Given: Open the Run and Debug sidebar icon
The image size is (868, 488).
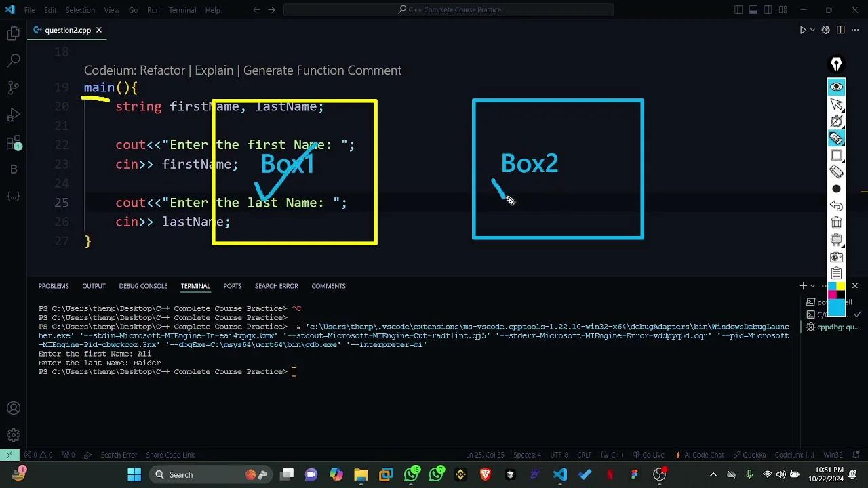Looking at the screenshot, I should click(x=14, y=115).
